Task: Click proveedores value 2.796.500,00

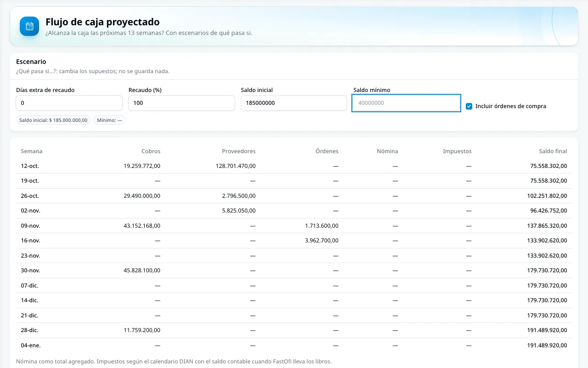Action: pyautogui.click(x=239, y=196)
